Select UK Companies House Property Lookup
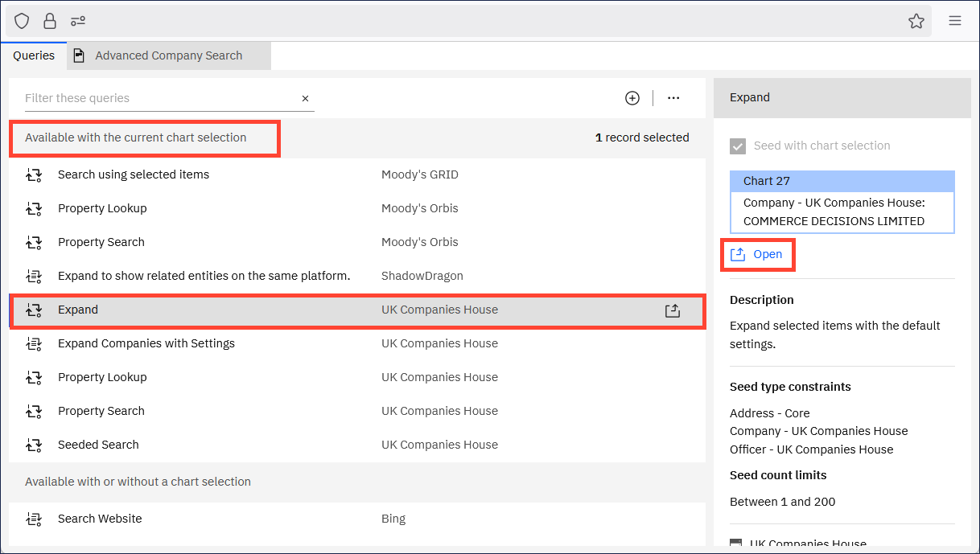This screenshot has height=554, width=980. pyautogui.click(x=357, y=377)
